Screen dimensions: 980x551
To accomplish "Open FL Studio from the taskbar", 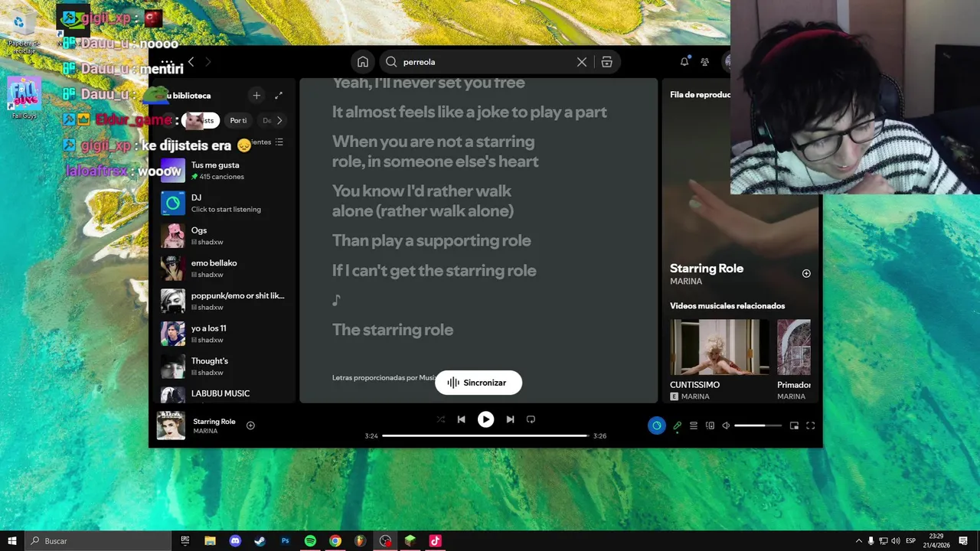I will [360, 540].
